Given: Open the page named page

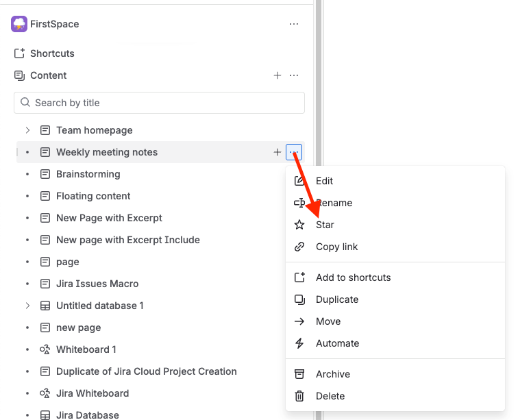Looking at the screenshot, I should click(x=67, y=262).
